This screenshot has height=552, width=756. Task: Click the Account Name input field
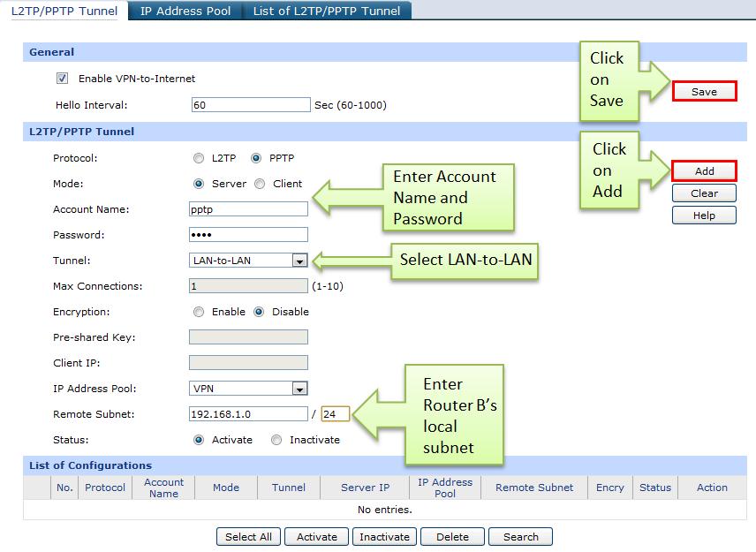248,209
